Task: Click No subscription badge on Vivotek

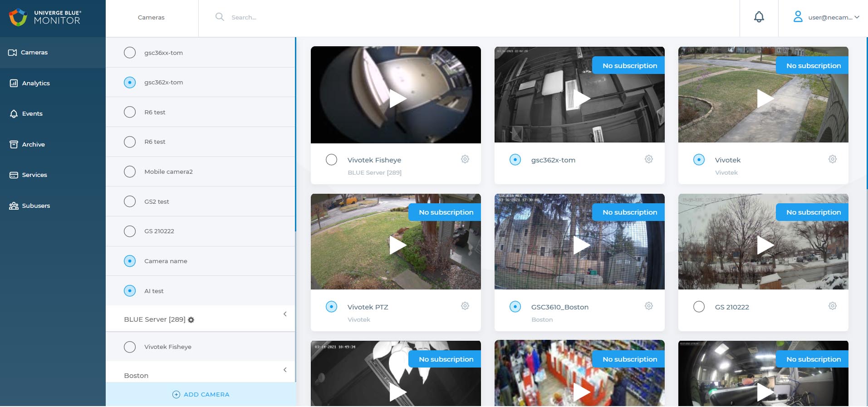Action: (813, 65)
